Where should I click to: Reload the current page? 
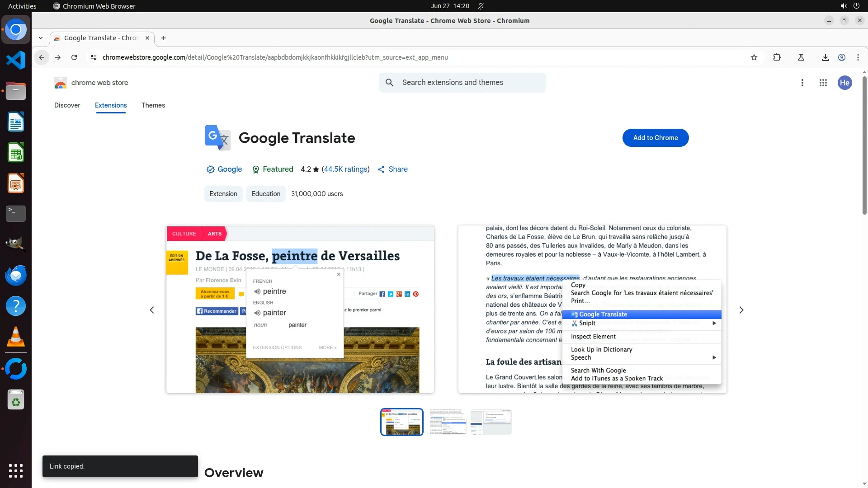[74, 57]
